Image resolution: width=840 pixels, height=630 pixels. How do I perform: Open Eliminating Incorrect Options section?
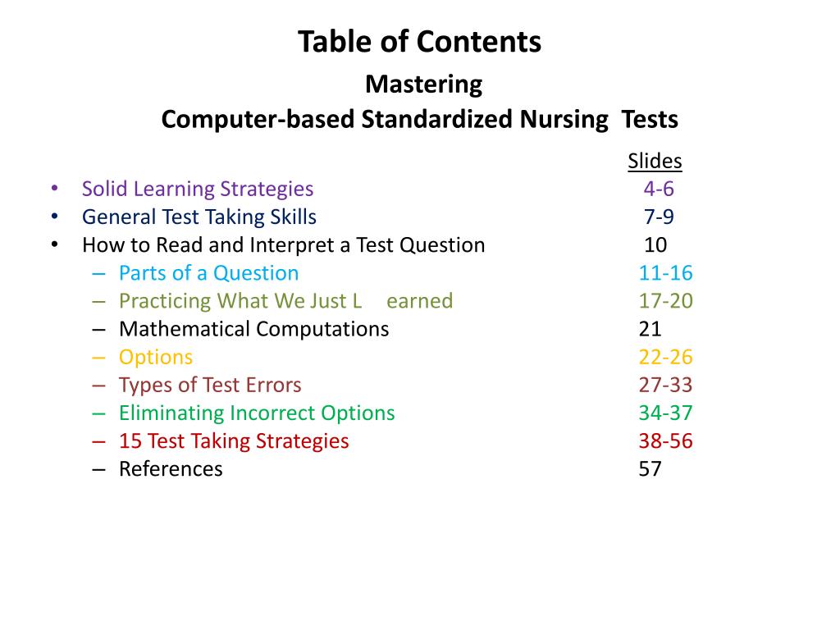point(257,413)
